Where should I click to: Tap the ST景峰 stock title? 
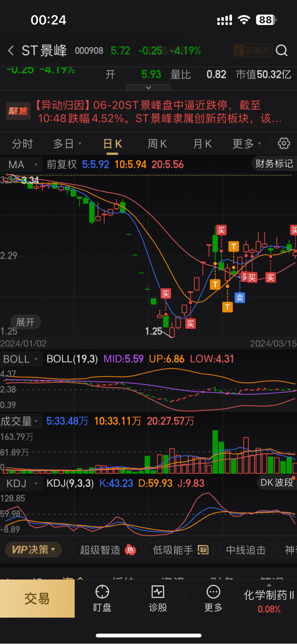click(44, 50)
